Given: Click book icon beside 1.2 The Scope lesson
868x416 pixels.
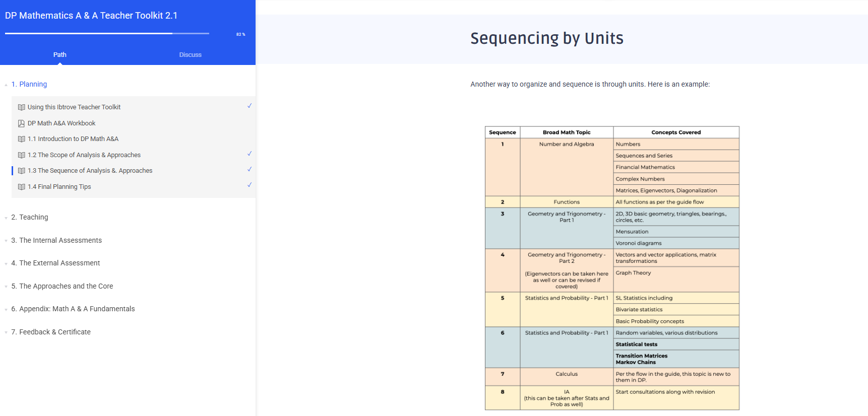Looking at the screenshot, I should (21, 155).
